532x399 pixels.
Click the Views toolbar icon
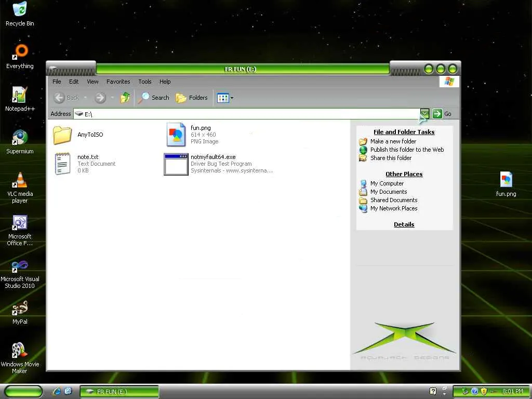tap(223, 98)
